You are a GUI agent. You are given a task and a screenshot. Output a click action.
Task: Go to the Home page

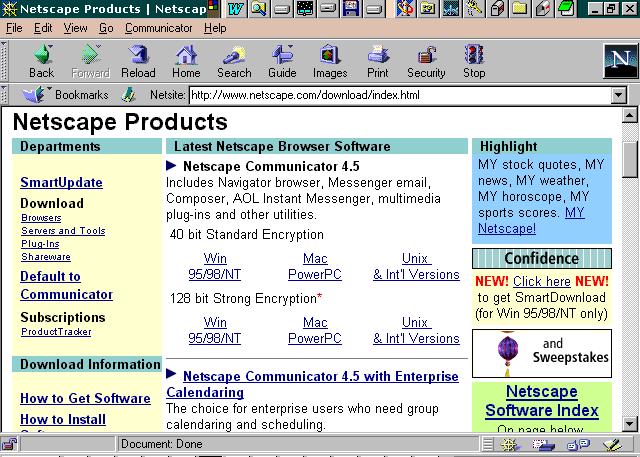(x=186, y=61)
